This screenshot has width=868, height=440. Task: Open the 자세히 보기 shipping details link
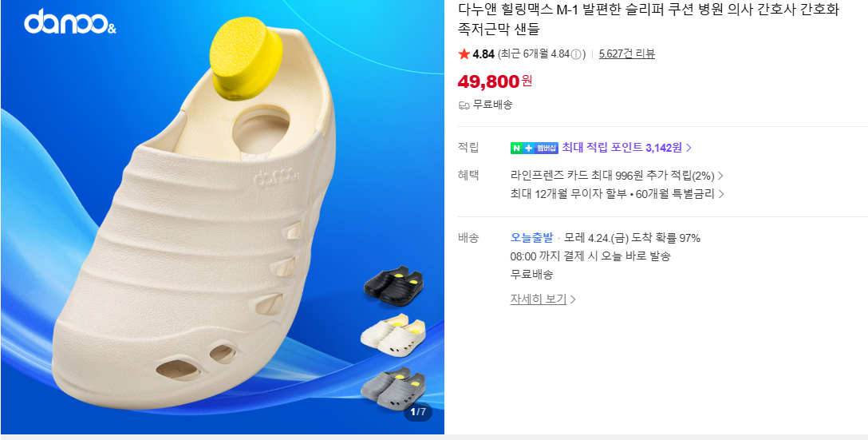click(542, 299)
